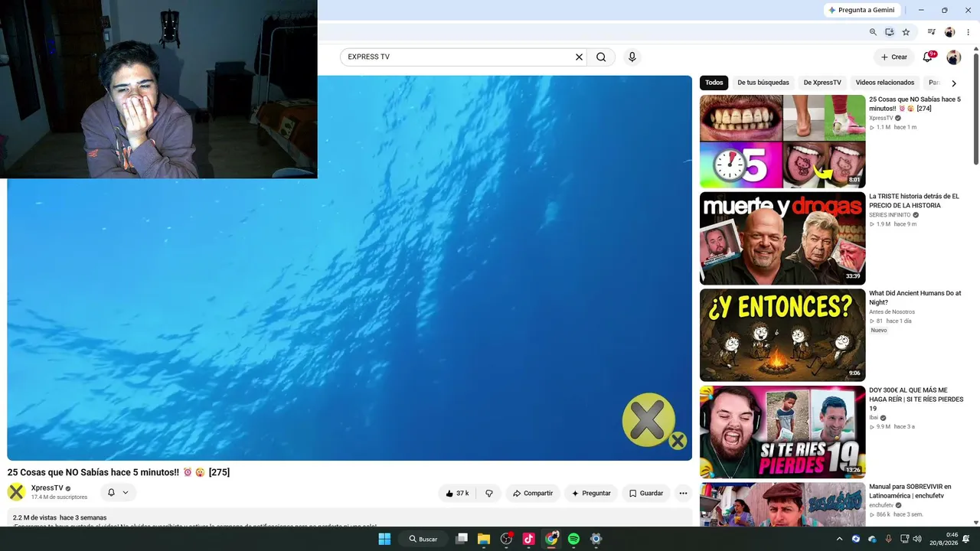Click the Ibai channel name

tap(874, 418)
